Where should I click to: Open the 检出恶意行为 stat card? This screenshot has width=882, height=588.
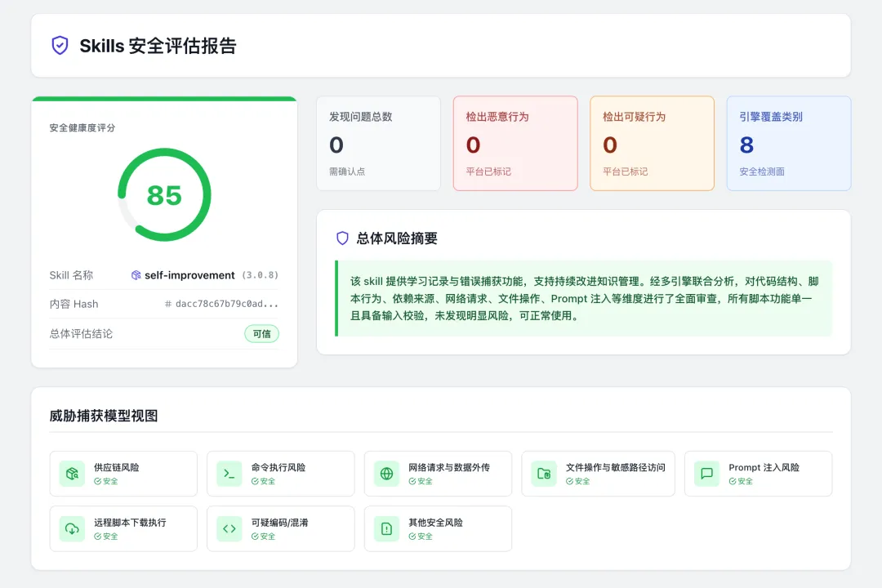(515, 144)
